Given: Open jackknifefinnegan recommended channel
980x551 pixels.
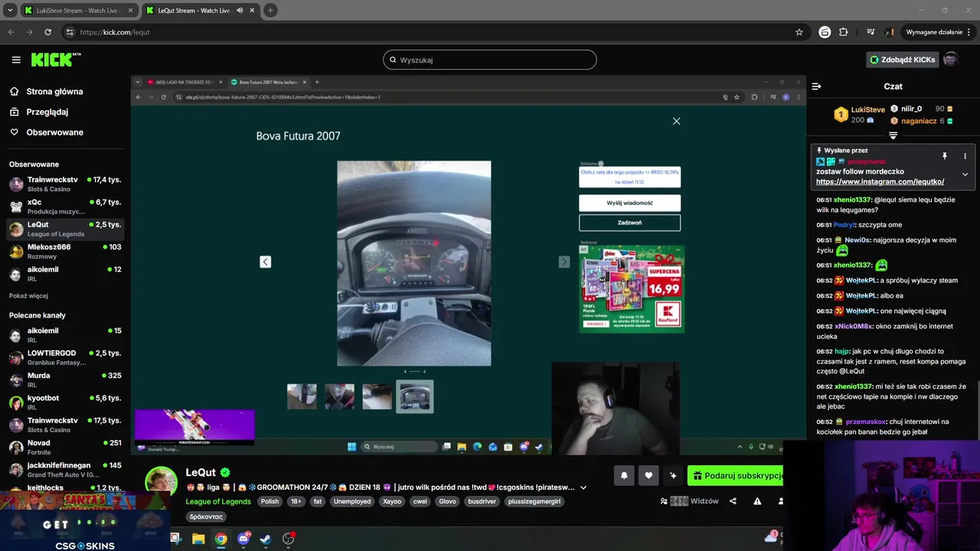Looking at the screenshot, I should (65, 469).
